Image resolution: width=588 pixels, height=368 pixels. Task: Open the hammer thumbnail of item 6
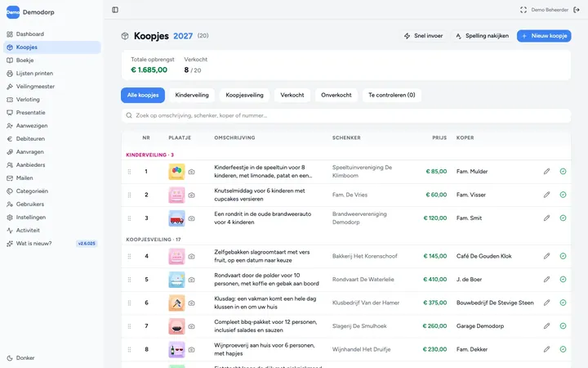176,303
